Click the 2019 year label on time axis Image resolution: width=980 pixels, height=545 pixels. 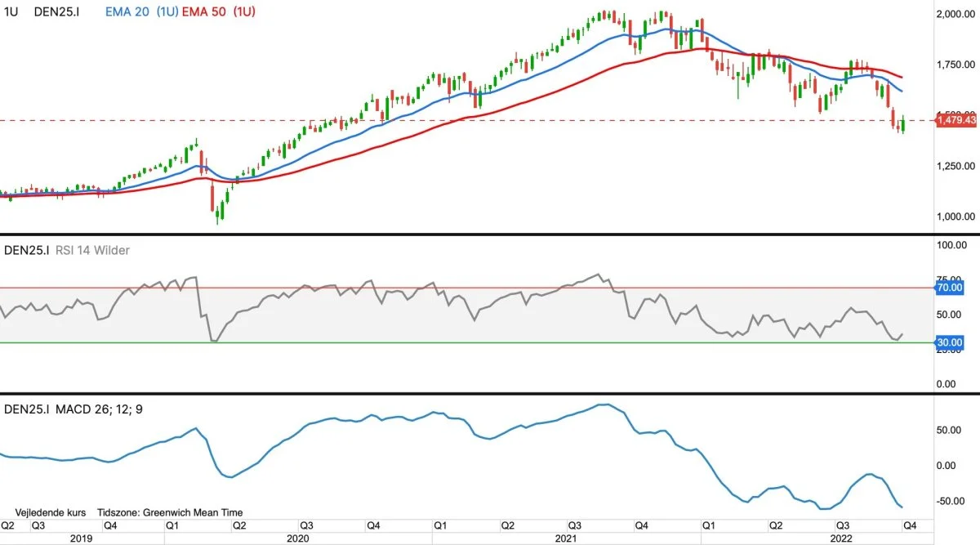[x=82, y=538]
